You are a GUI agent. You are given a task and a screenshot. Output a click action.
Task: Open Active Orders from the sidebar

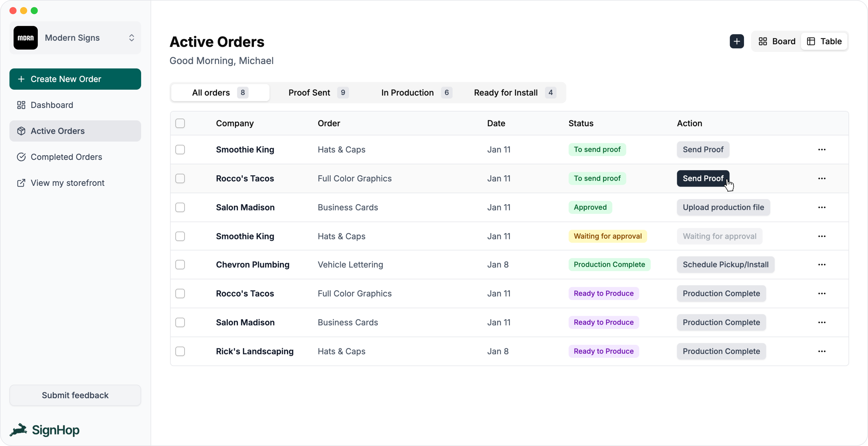pyautogui.click(x=58, y=131)
